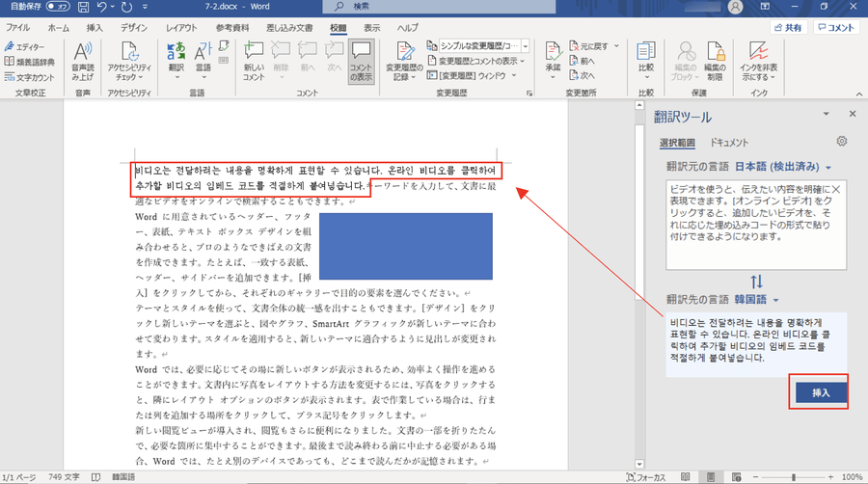Click the 挿入 insert button
This screenshot has height=484, width=868.
821,392
